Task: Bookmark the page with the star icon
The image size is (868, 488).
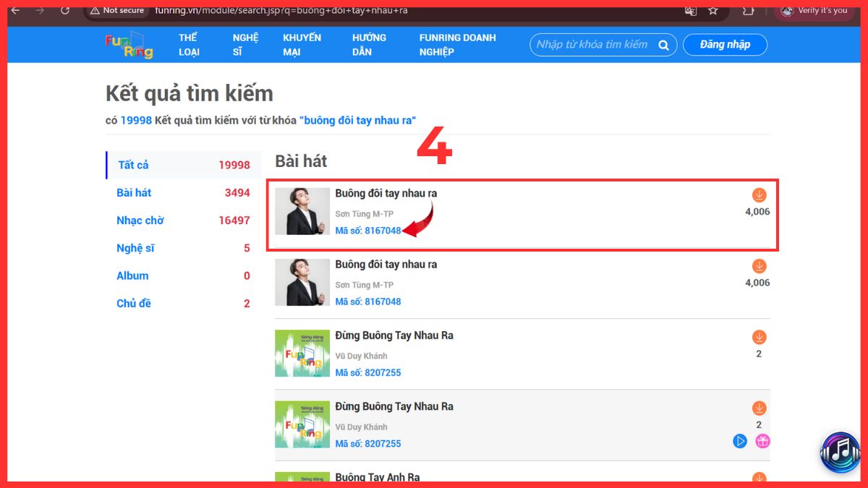Action: click(713, 11)
